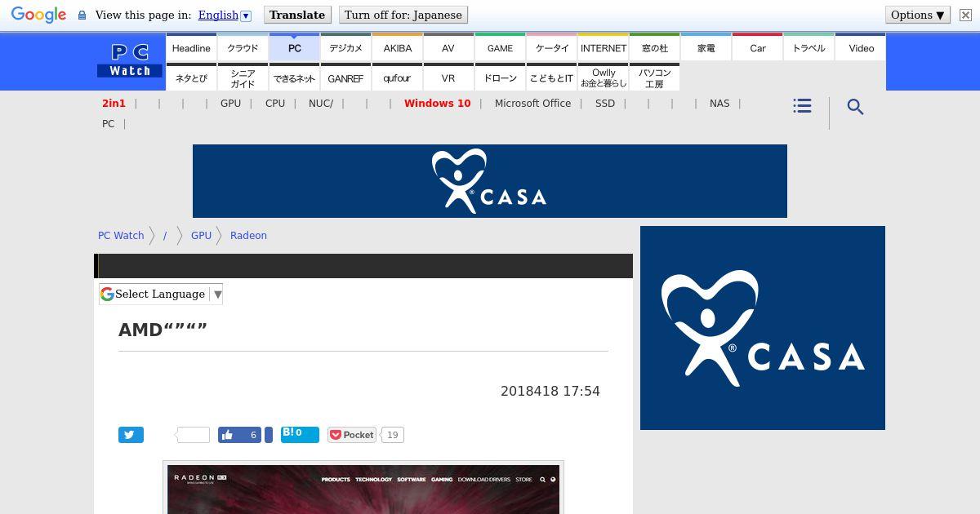Click the PC link below 2in1

[x=108, y=124]
